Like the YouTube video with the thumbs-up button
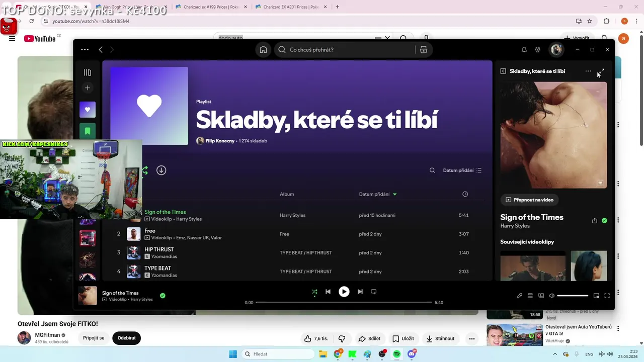Image resolution: width=644 pixels, height=362 pixels. [316, 338]
